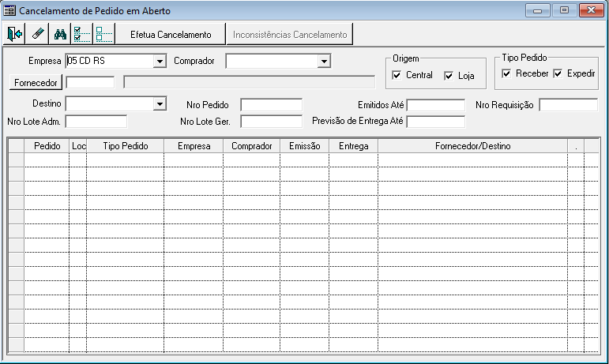This screenshot has height=364, width=609.
Task: Click the Loc column header
Action: (x=78, y=146)
